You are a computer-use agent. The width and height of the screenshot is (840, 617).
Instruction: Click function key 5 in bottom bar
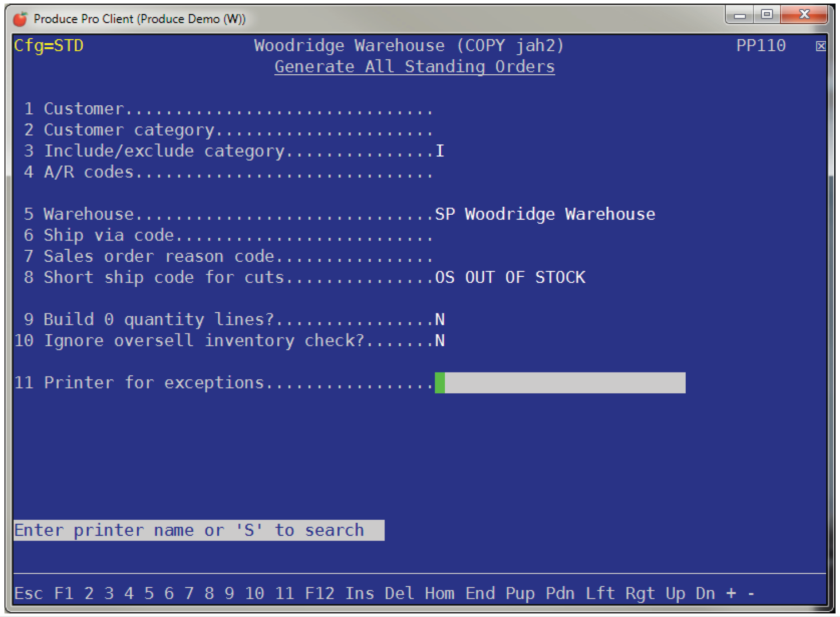tap(149, 593)
